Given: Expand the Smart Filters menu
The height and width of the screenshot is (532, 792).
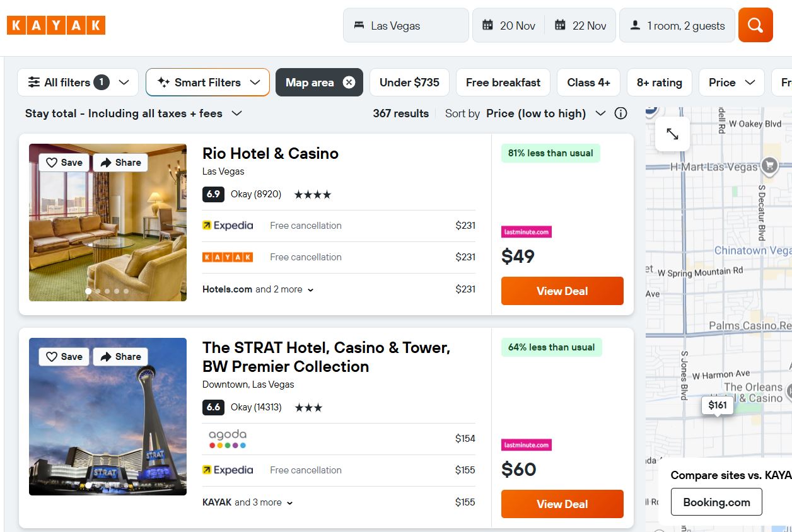Looking at the screenshot, I should click(207, 83).
